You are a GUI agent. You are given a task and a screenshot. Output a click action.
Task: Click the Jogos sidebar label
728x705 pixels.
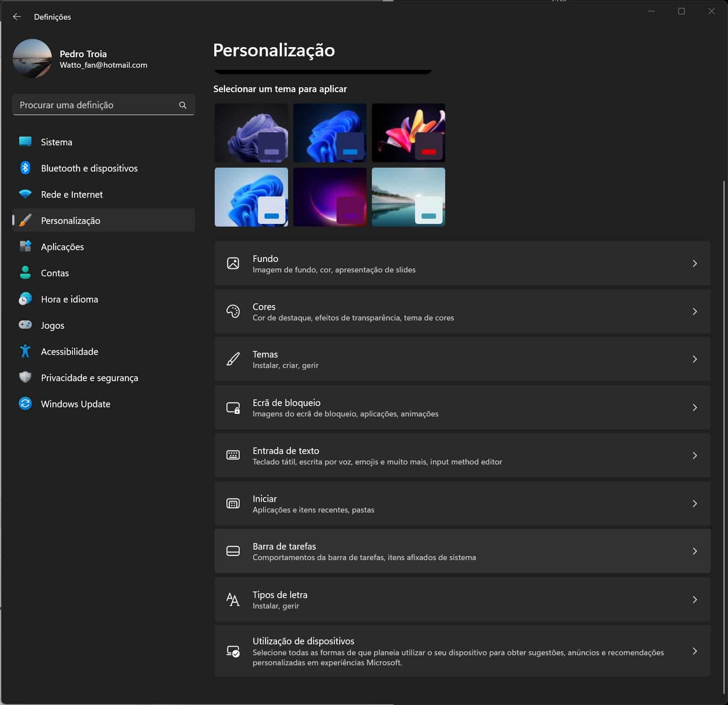[x=53, y=326]
